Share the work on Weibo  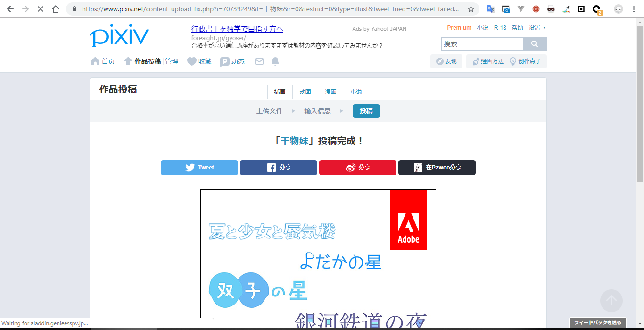358,168
